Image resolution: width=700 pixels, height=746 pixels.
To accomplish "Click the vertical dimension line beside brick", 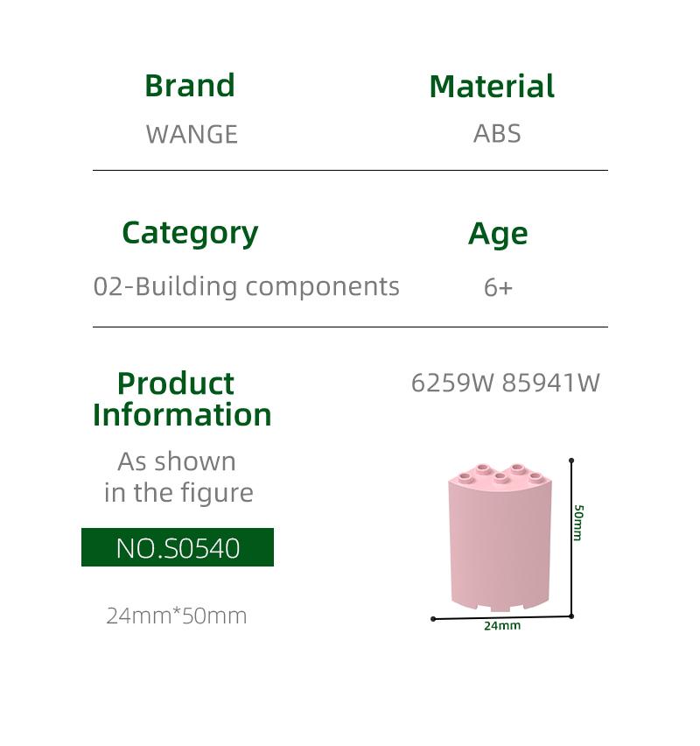I will tap(571, 538).
